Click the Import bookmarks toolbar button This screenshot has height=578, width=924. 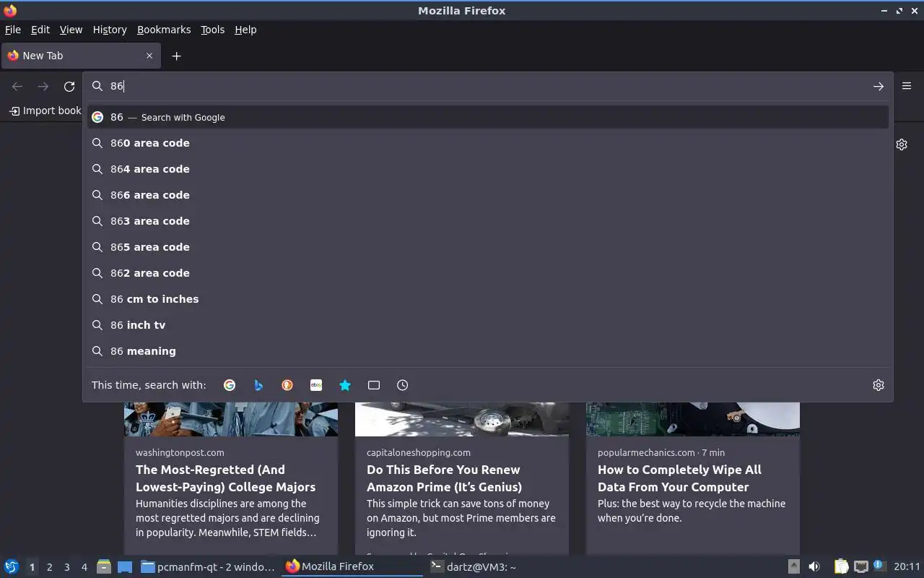45,111
